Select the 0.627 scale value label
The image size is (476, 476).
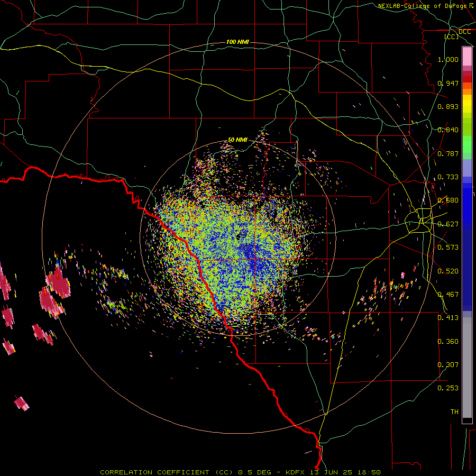click(x=448, y=224)
